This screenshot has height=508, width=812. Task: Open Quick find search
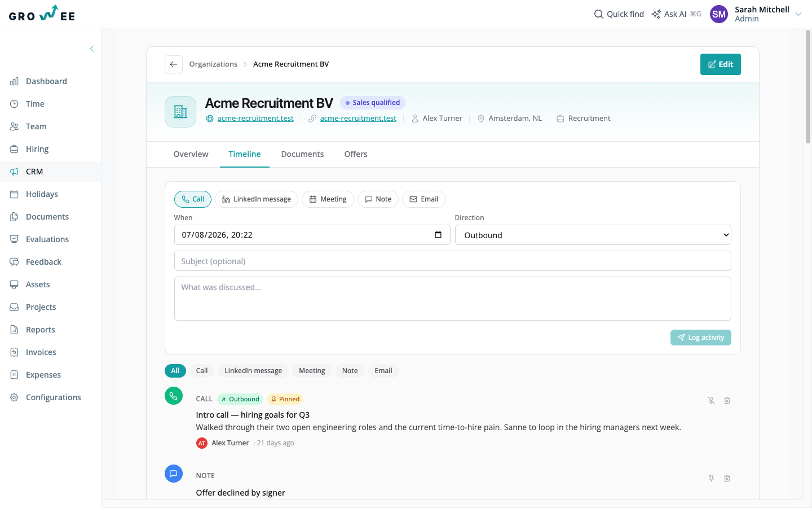point(619,14)
